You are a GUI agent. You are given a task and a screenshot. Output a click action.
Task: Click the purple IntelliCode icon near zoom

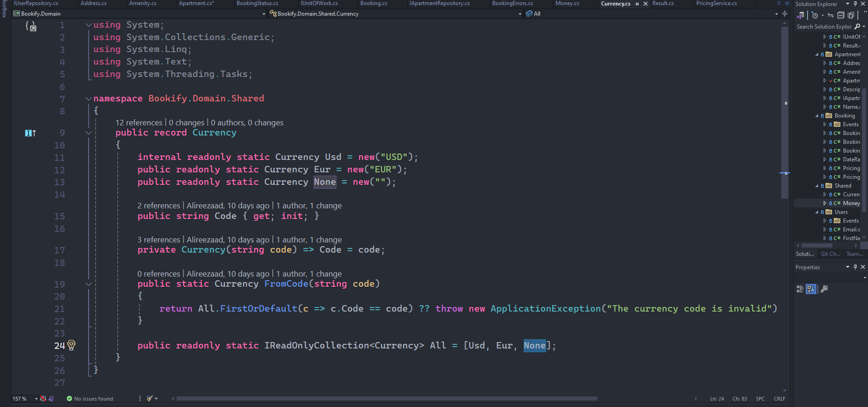51,399
